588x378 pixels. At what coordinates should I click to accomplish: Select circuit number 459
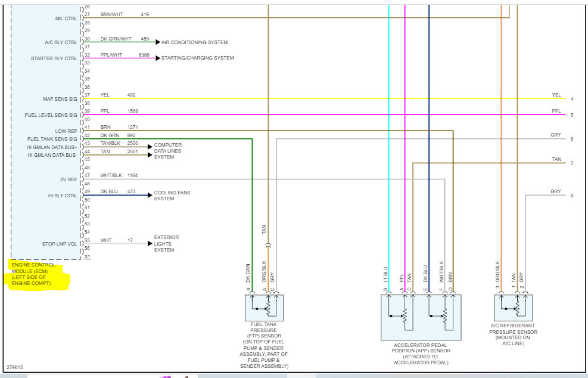pyautogui.click(x=145, y=39)
